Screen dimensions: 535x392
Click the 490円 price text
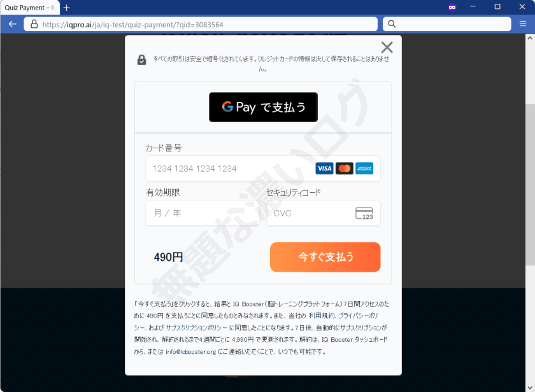coord(168,257)
